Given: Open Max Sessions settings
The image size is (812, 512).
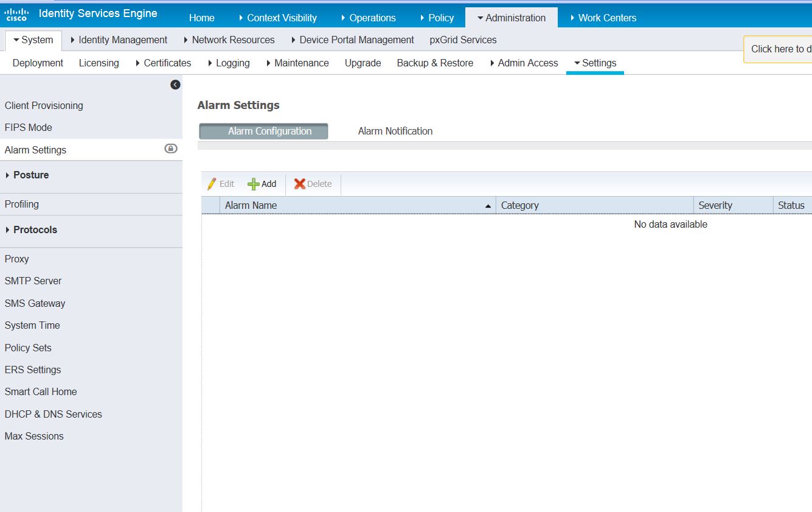Looking at the screenshot, I should pos(34,436).
